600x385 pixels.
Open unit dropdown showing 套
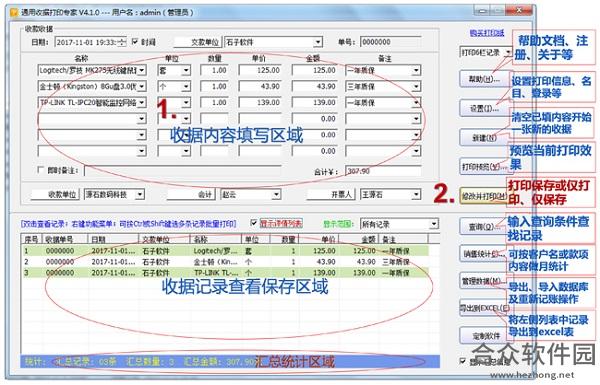[186, 70]
